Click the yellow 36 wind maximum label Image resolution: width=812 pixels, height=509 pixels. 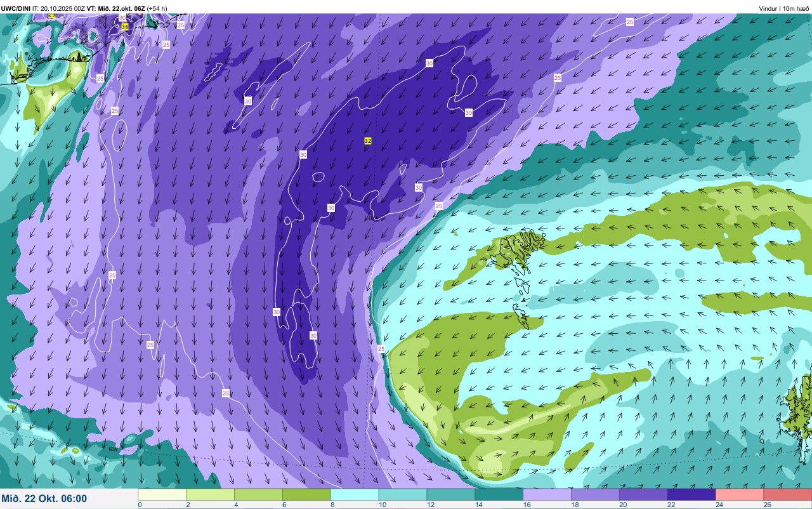(125, 27)
